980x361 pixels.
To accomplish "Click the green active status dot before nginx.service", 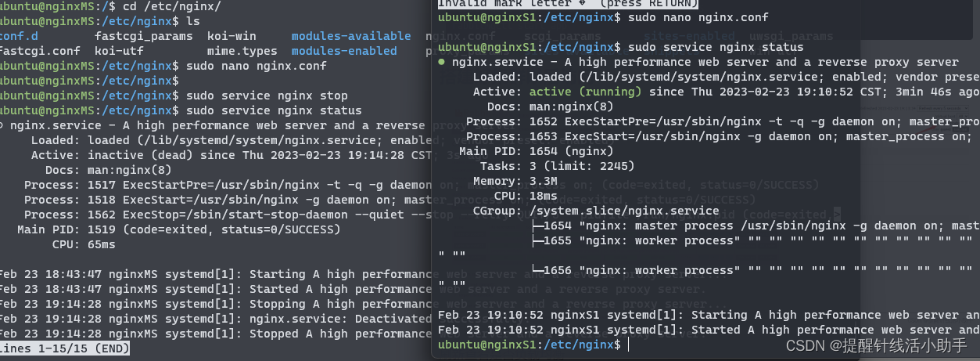I will pos(443,62).
